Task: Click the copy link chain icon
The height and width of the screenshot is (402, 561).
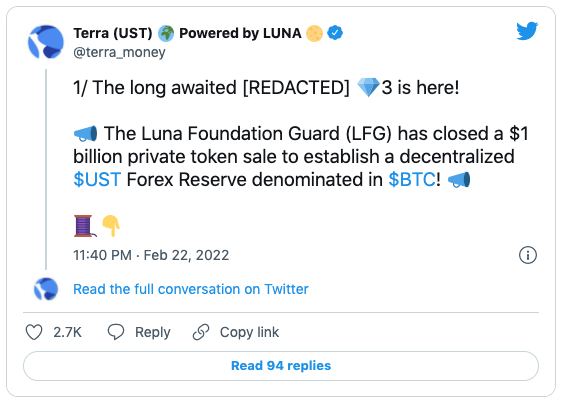Action: pyautogui.click(x=201, y=332)
